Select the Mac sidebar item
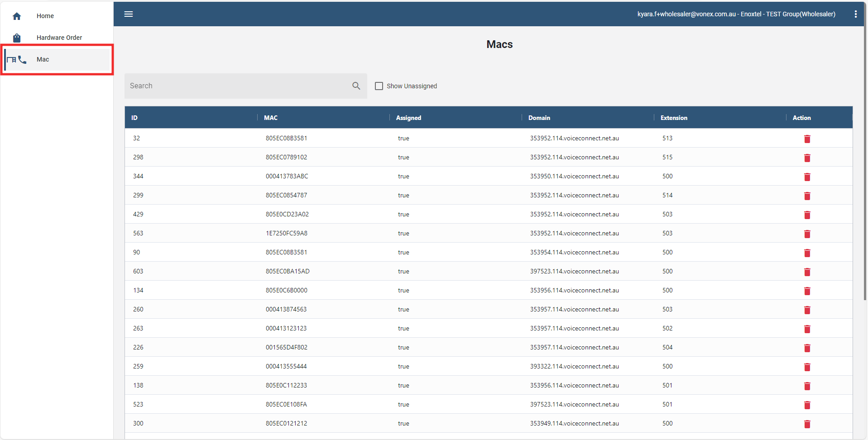This screenshot has height=440, width=868. 43,59
